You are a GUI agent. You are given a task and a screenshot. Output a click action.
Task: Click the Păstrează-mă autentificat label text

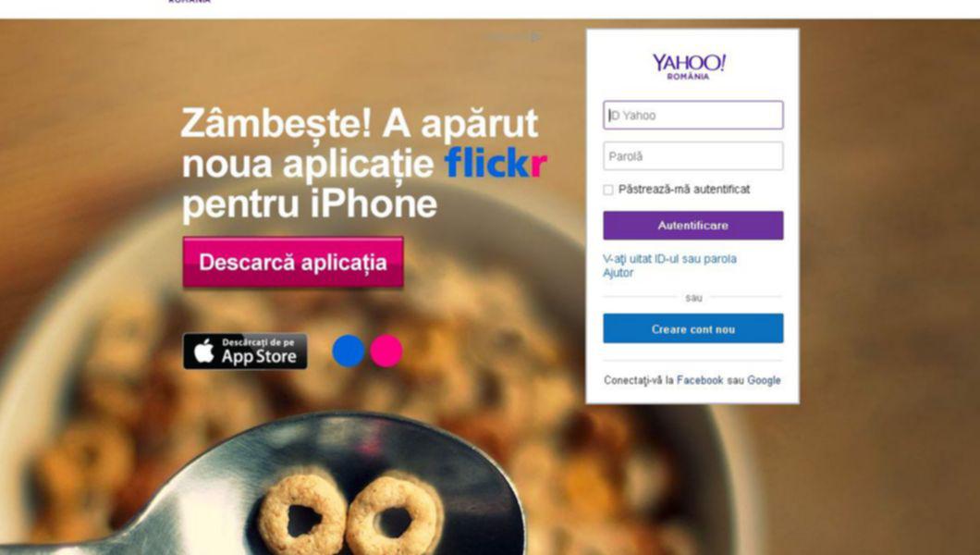(684, 190)
